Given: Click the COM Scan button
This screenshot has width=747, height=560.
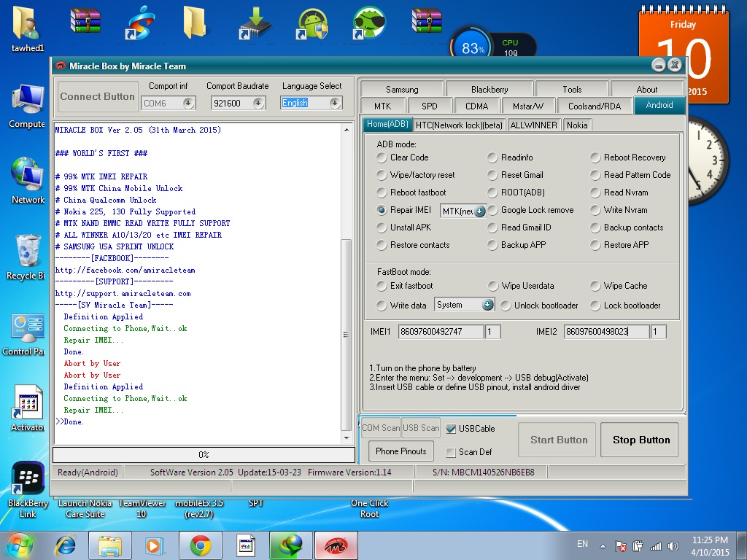Looking at the screenshot, I should 381,428.
